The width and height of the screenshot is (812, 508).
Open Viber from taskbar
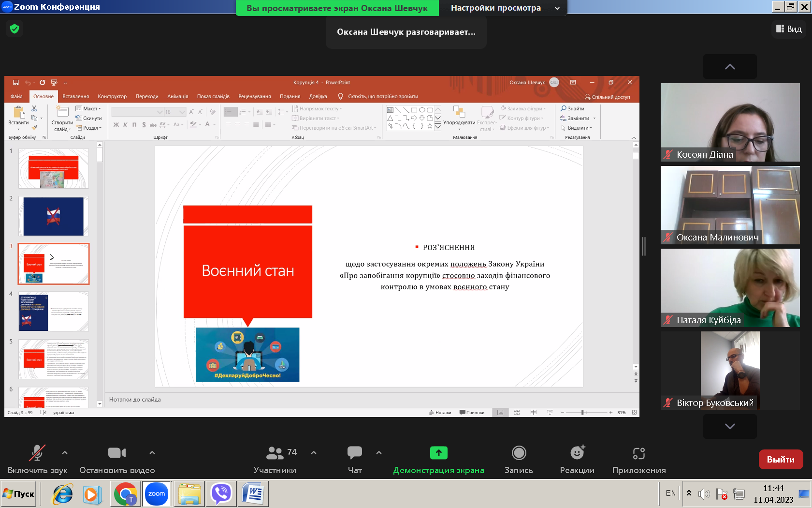point(221,494)
